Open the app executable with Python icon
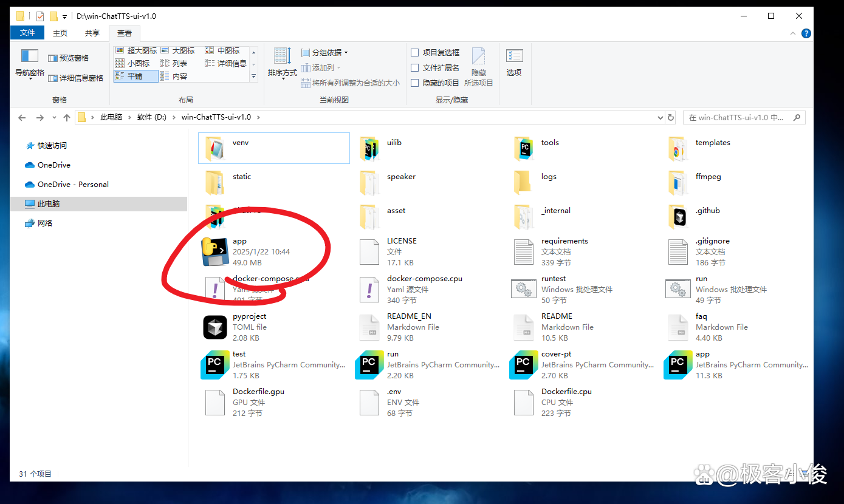The height and width of the screenshot is (504, 844). (214, 252)
